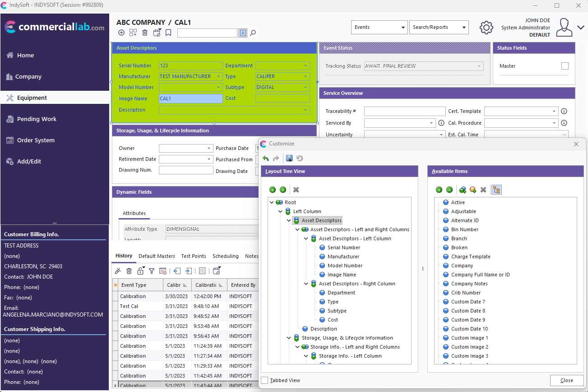Open settings with the gear icon
The width and height of the screenshot is (588, 392).
pyautogui.click(x=486, y=28)
